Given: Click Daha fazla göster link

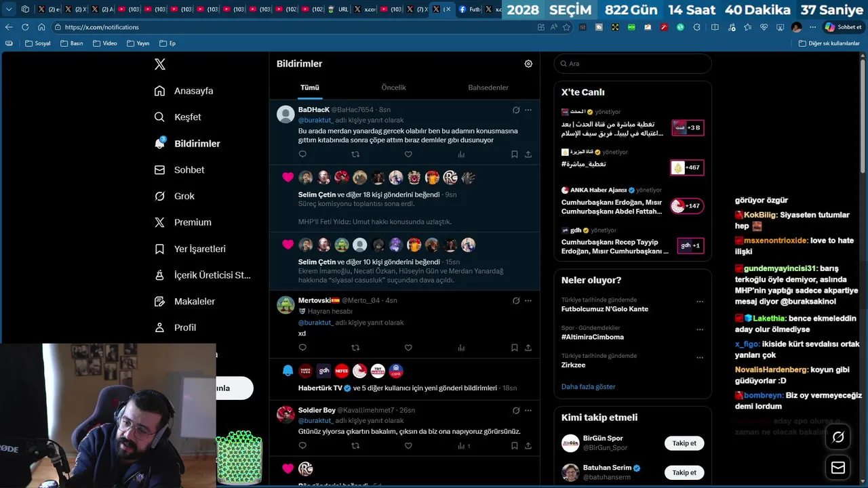Looking at the screenshot, I should click(x=588, y=386).
